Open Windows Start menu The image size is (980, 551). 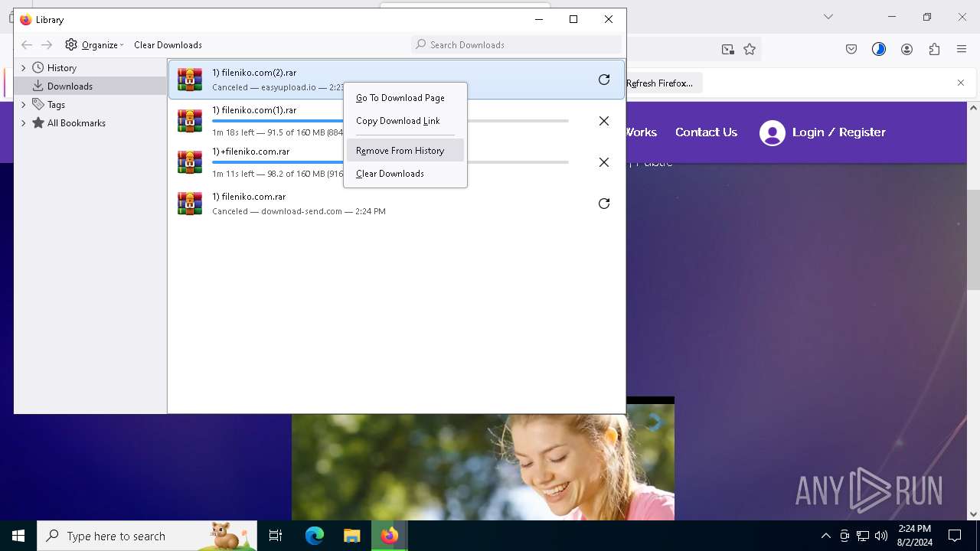(18, 536)
